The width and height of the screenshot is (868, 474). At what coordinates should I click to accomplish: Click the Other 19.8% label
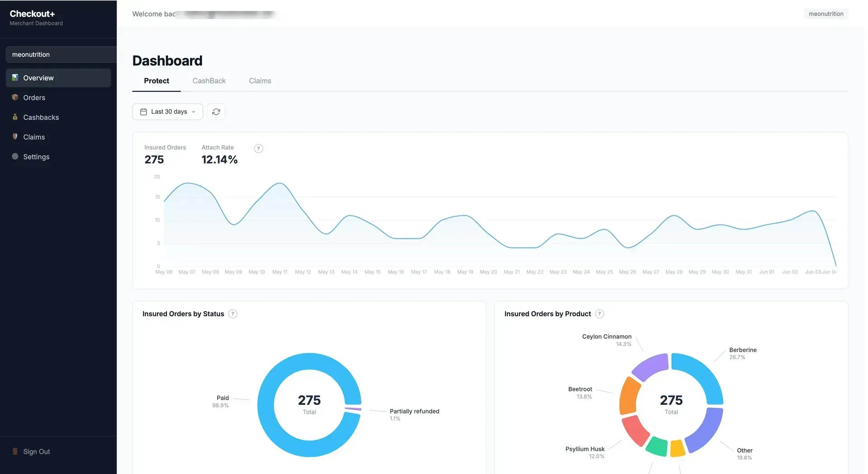click(x=745, y=454)
